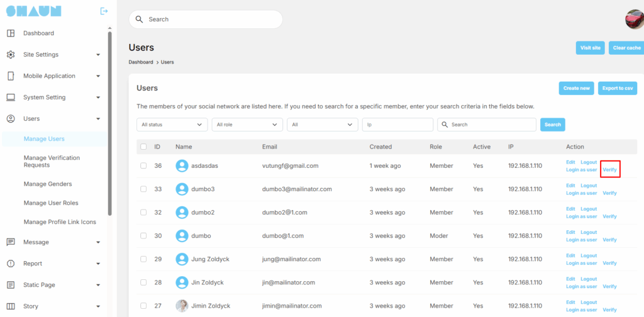Click the Mobile Application phone icon

pos(11,76)
